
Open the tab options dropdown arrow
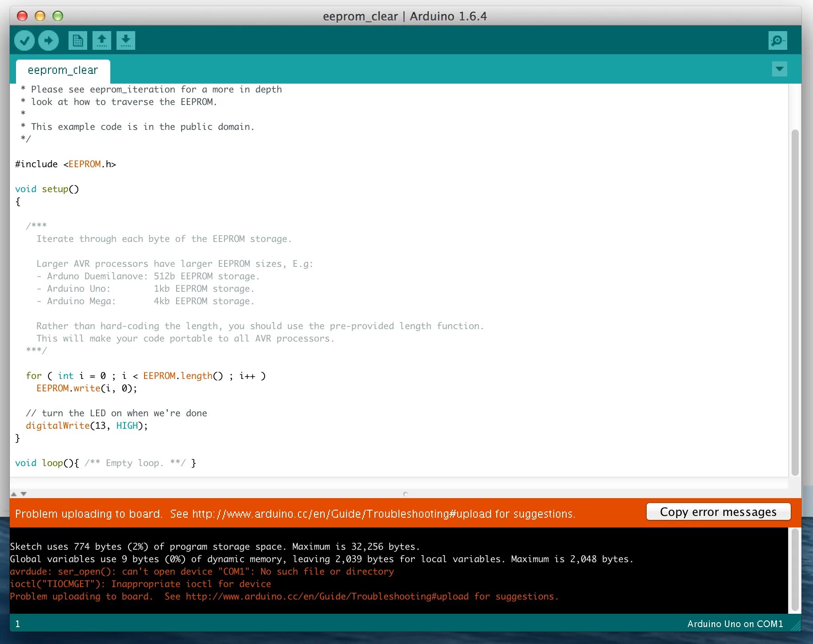[x=779, y=69]
